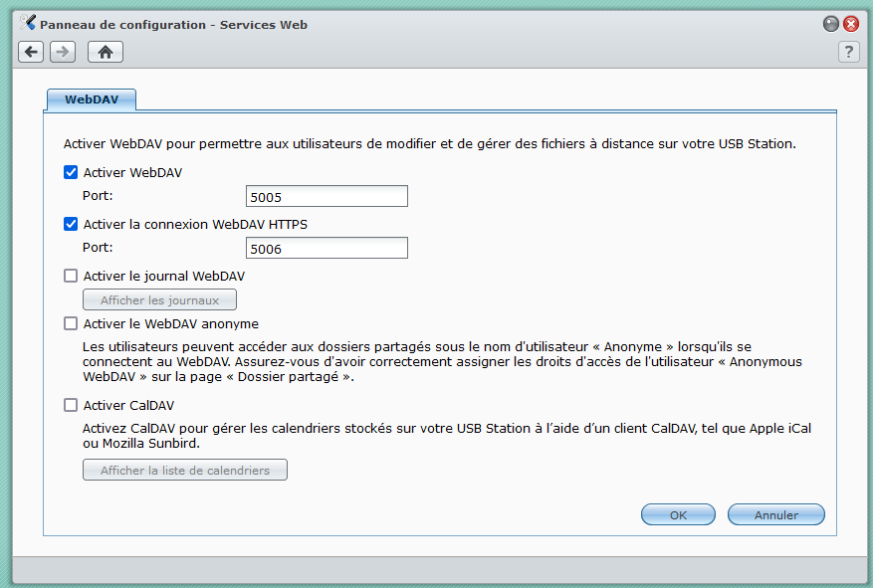Click the HTTPS port field 5006
This screenshot has height=588, width=873.
pos(327,248)
